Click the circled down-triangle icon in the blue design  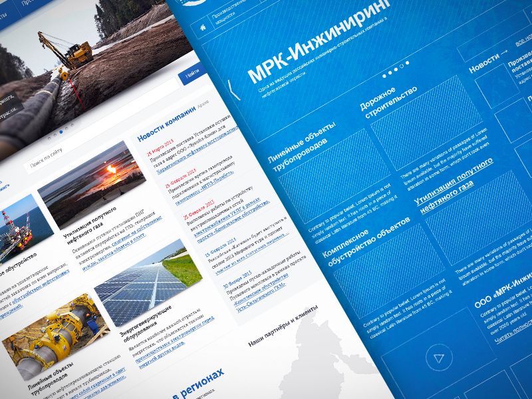pos(439,358)
